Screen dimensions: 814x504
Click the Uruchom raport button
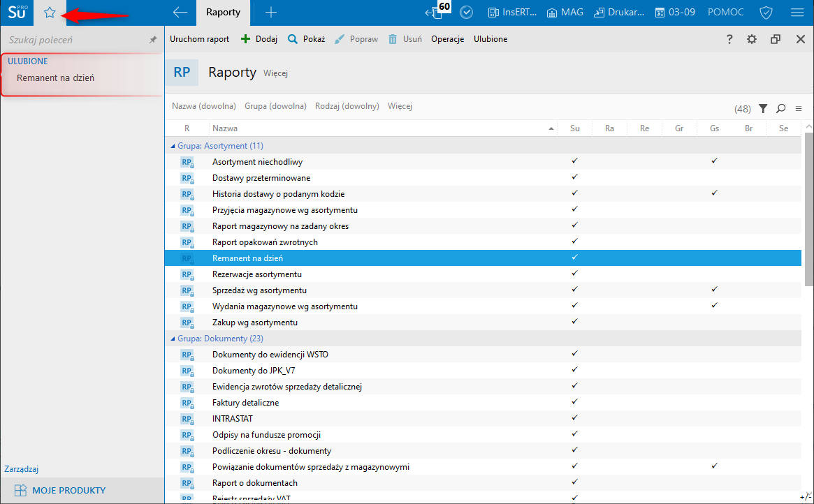[199, 40]
